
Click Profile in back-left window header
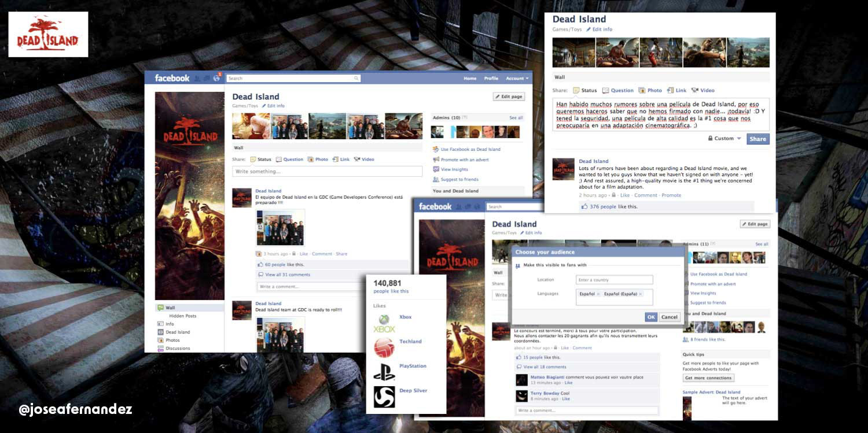click(x=491, y=78)
